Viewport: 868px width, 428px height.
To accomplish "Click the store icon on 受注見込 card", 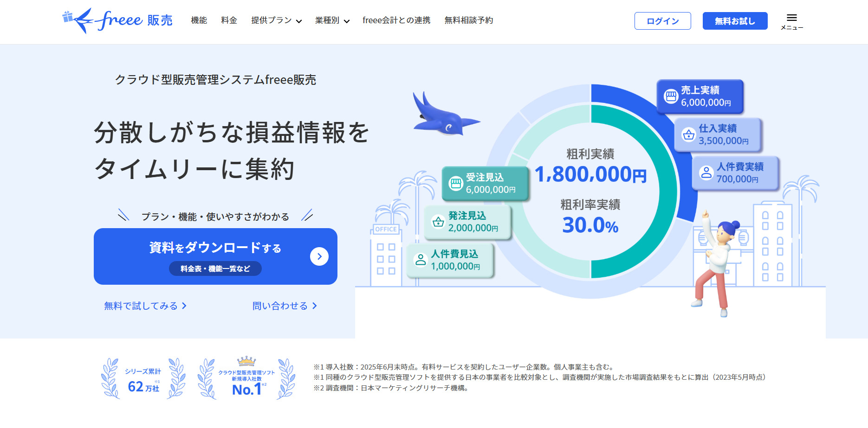I will click(x=456, y=184).
